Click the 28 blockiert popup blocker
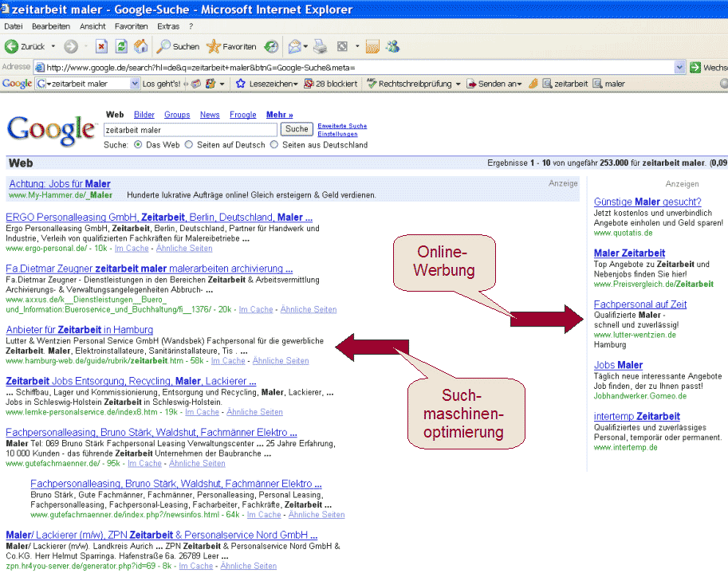Screen dimensions: 728x573 tap(331, 84)
